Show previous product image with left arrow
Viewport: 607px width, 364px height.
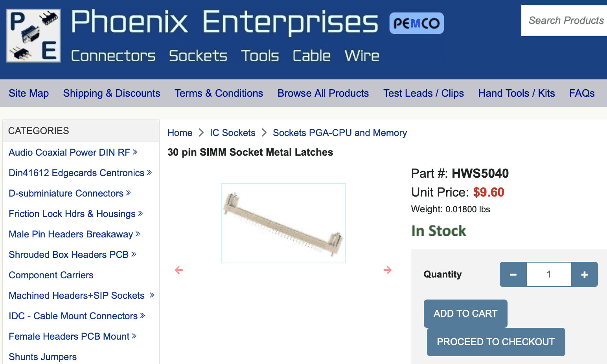coord(179,270)
